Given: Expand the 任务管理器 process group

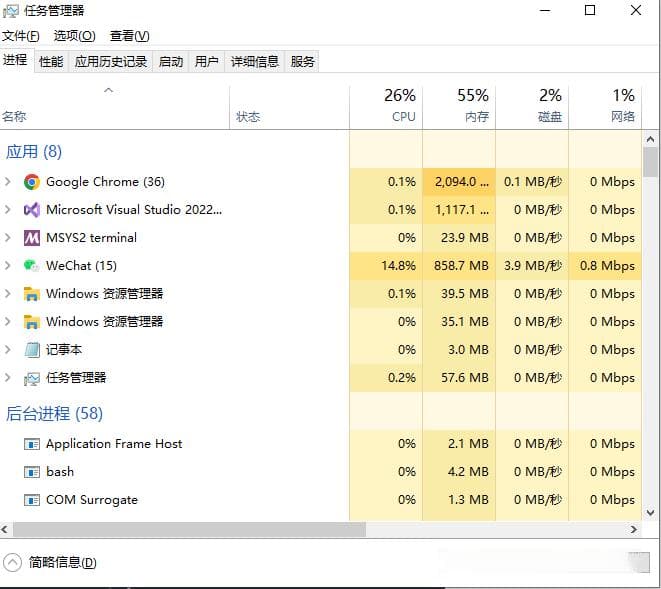Looking at the screenshot, I should pos(8,378).
